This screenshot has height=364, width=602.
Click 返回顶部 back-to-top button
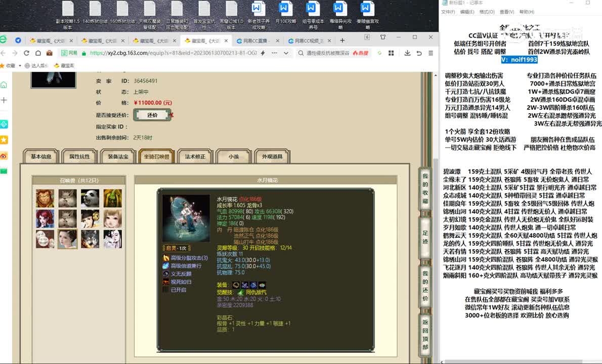pyautogui.click(x=425, y=334)
